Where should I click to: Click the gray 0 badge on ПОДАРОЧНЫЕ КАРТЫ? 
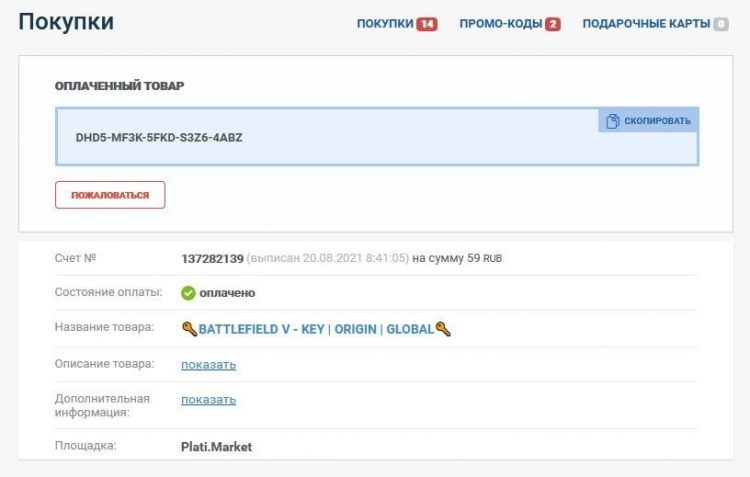pos(720,24)
